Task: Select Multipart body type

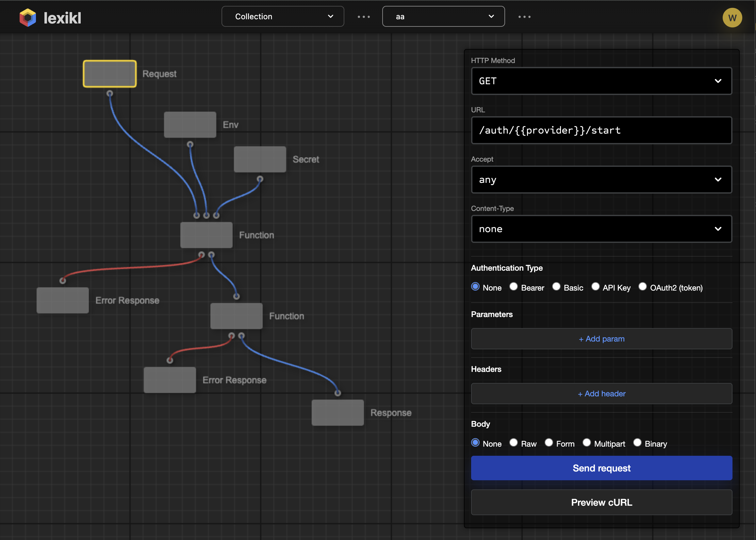Action: 586,443
